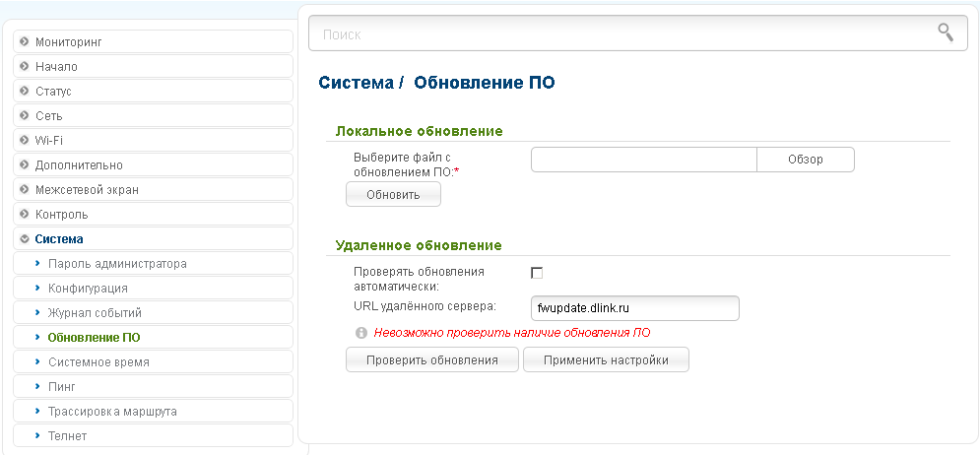Click the search magnifier icon
This screenshot has height=455, width=980.
tap(945, 32)
